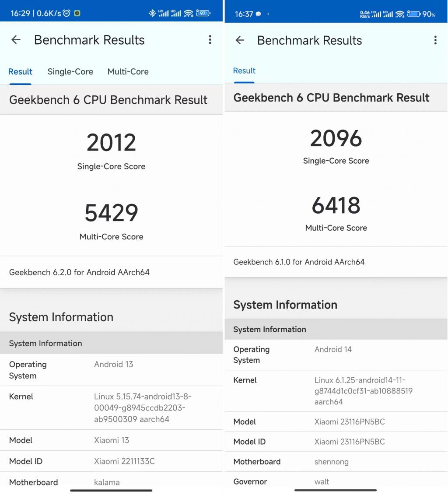Click chat bubble notification icon at 16:37
The image size is (448, 495).
tap(258, 14)
